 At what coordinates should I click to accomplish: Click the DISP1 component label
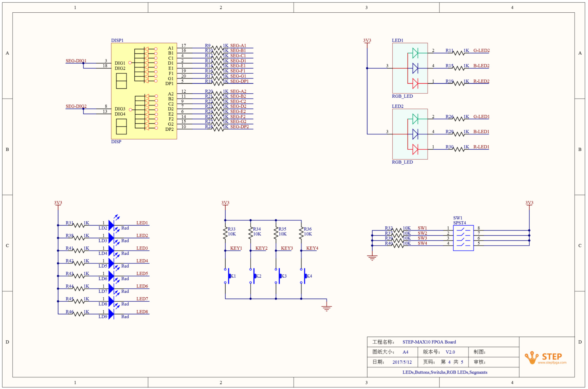(x=117, y=40)
